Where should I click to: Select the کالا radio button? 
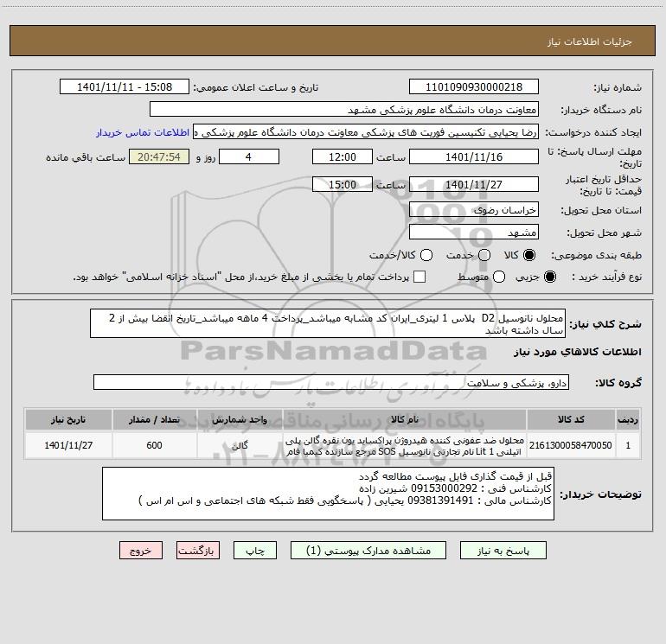pos(529,255)
